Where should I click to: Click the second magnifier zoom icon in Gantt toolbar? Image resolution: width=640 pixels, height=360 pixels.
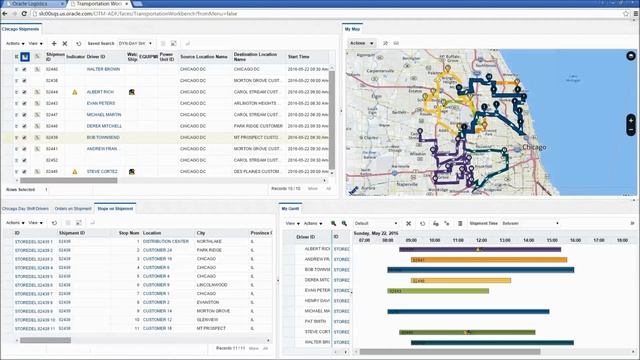tap(344, 223)
